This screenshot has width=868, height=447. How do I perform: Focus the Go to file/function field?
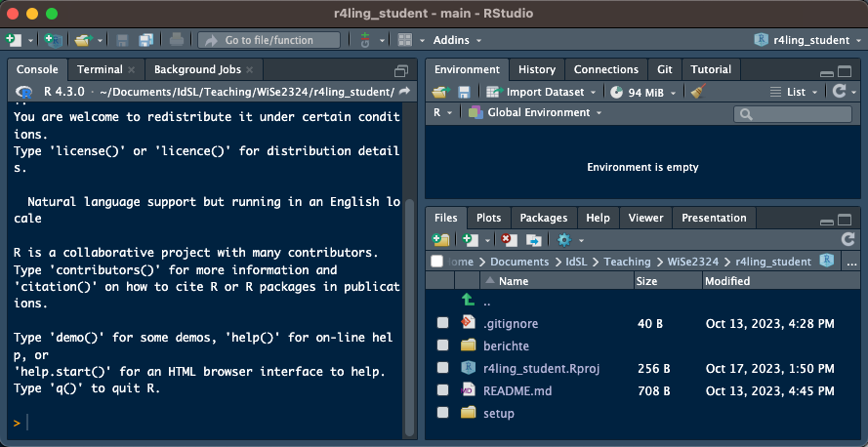(x=269, y=40)
